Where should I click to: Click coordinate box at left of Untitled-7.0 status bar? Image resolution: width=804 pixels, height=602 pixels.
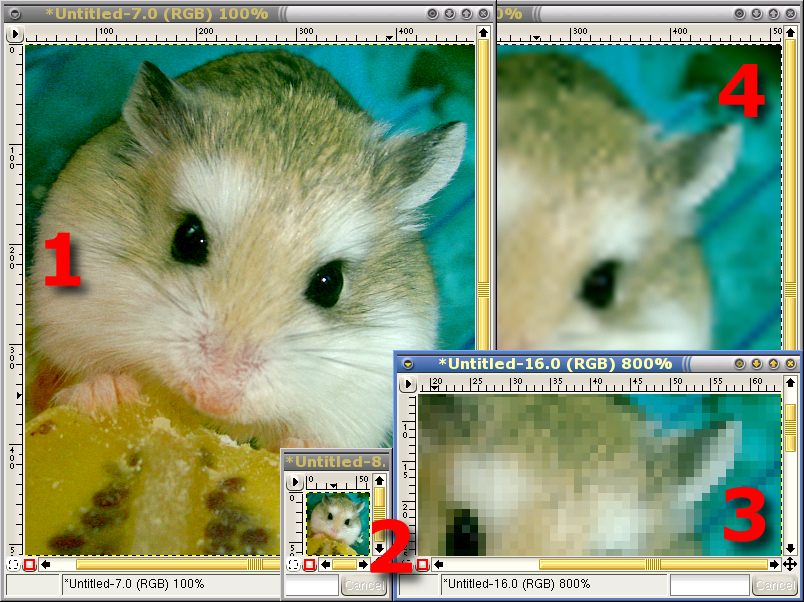(33, 585)
